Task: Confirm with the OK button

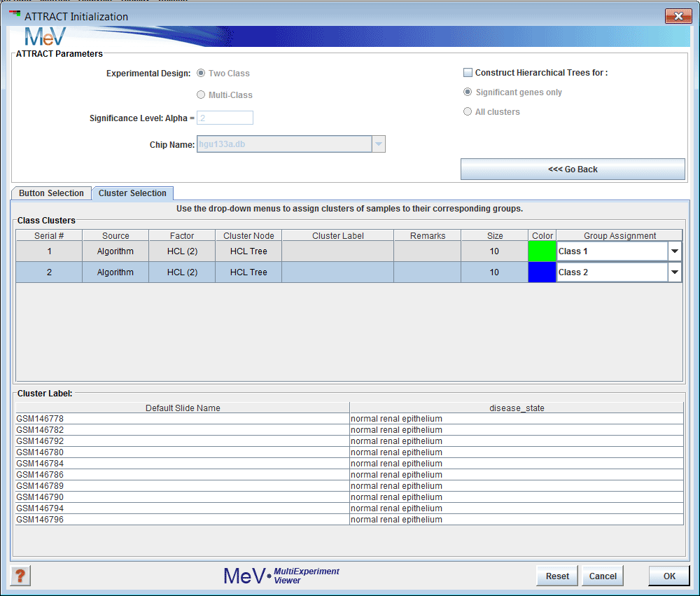Action: [x=669, y=576]
